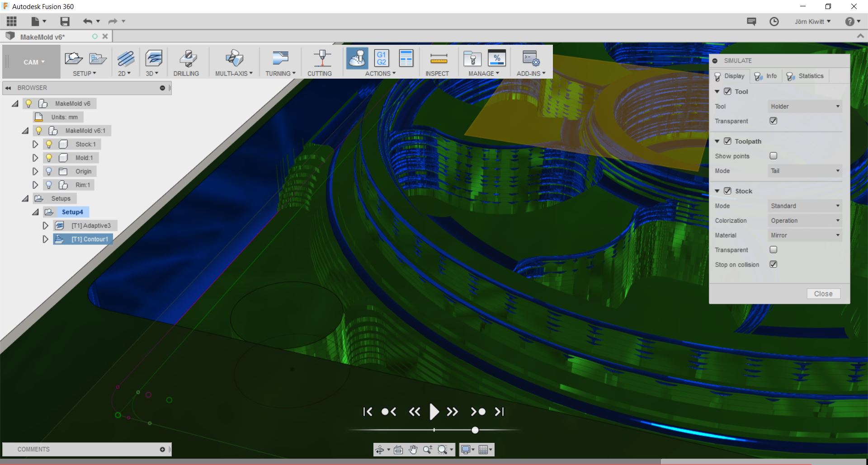
Task: Click the New Folder setup icon
Action: click(x=97, y=58)
